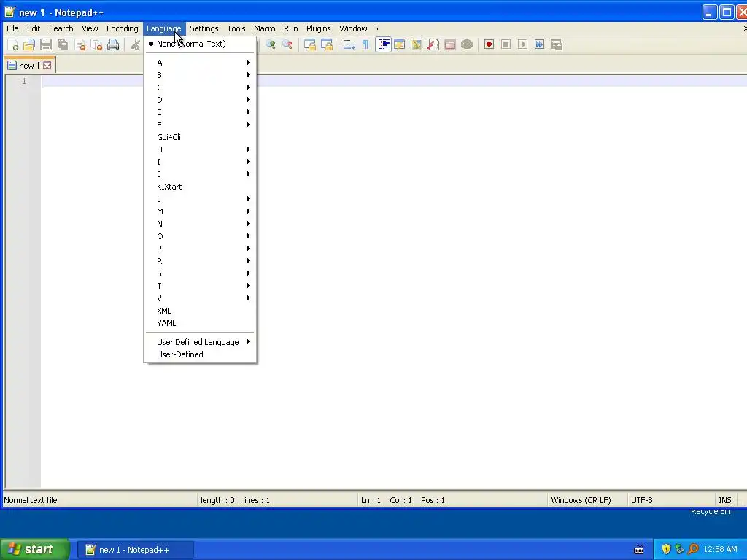Click Normal text file status label
Viewport: 747px width, 560px height.
coord(31,500)
